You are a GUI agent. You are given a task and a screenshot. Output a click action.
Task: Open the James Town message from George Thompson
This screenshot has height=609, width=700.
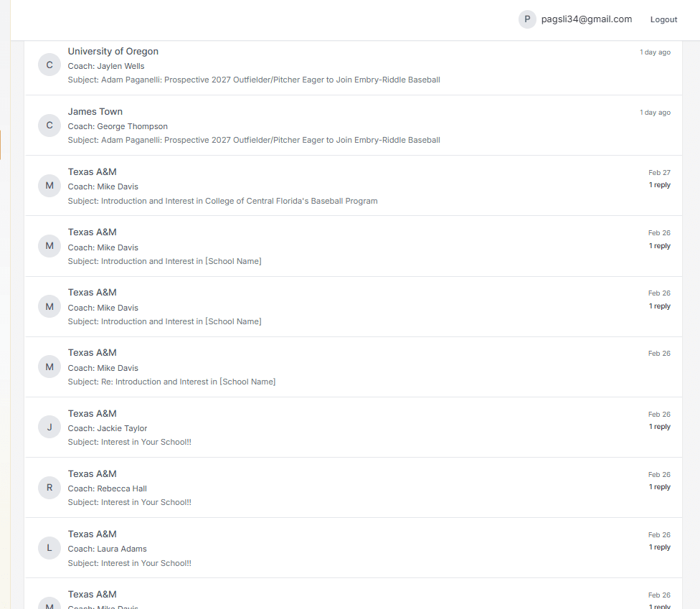click(x=354, y=126)
